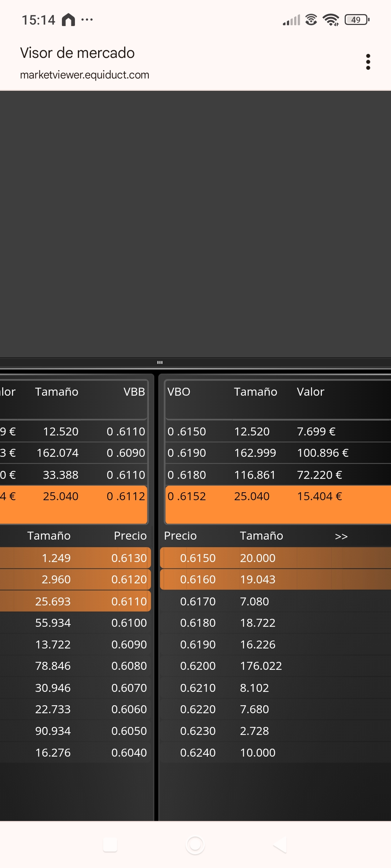Select the ask price 0.6210
The height and width of the screenshot is (868, 391).
[x=198, y=688]
